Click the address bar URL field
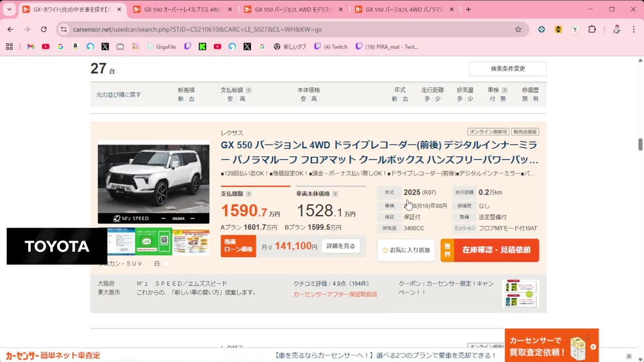 (292, 29)
